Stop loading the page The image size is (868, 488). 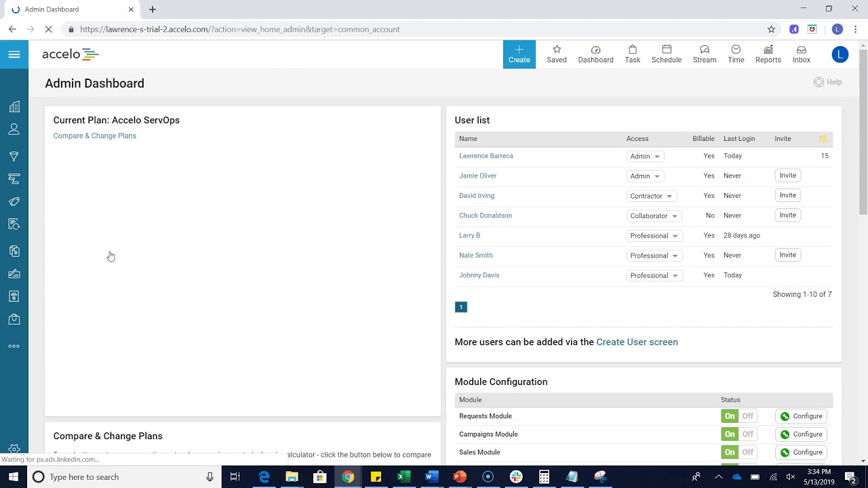click(48, 29)
